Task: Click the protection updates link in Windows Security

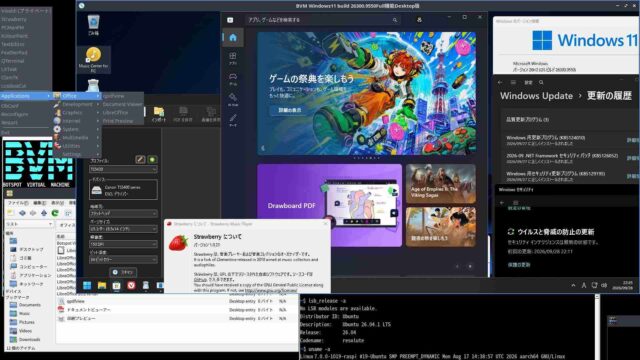Action: (x=519, y=265)
